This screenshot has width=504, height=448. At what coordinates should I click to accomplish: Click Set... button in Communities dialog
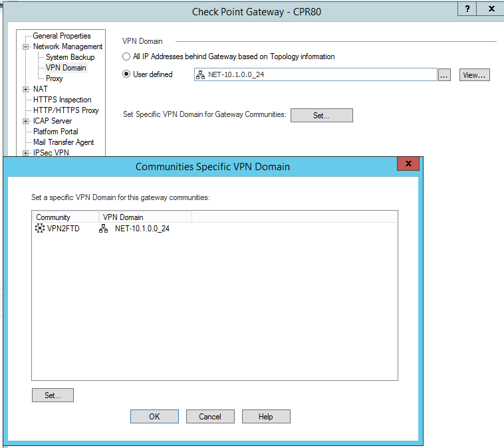click(53, 395)
